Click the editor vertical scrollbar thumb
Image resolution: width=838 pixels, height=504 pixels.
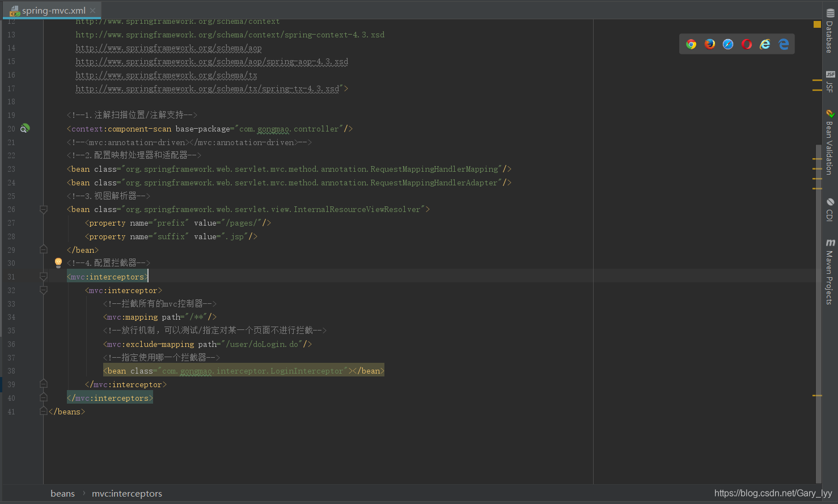pos(818,314)
